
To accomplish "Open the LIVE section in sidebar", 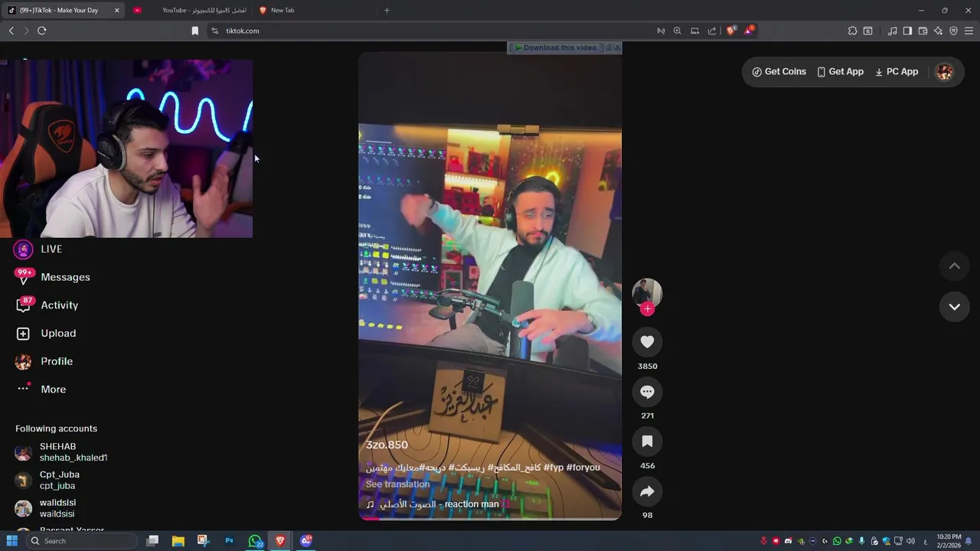I will click(39, 249).
